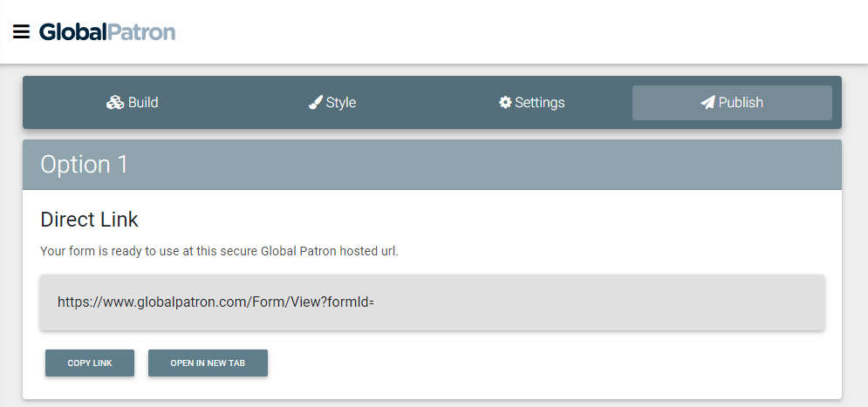The image size is (868, 407).
Task: Click the globalpatron.com form URL text
Action: point(215,302)
